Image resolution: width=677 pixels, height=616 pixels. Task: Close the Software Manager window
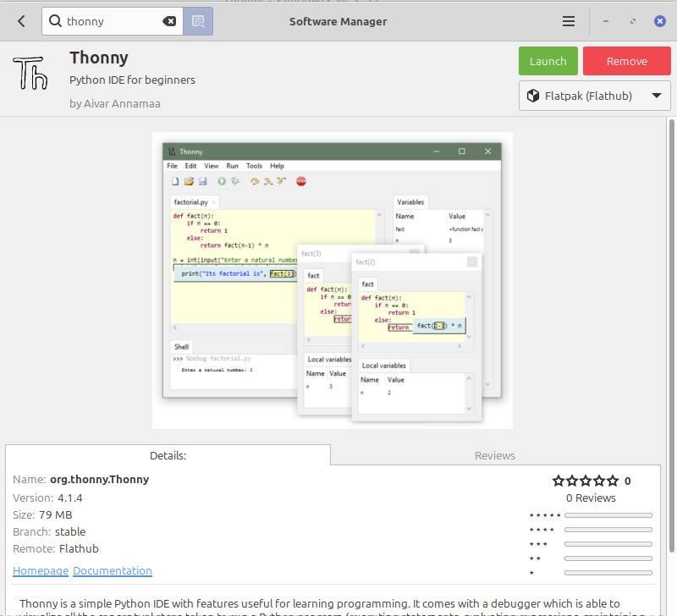pos(660,21)
